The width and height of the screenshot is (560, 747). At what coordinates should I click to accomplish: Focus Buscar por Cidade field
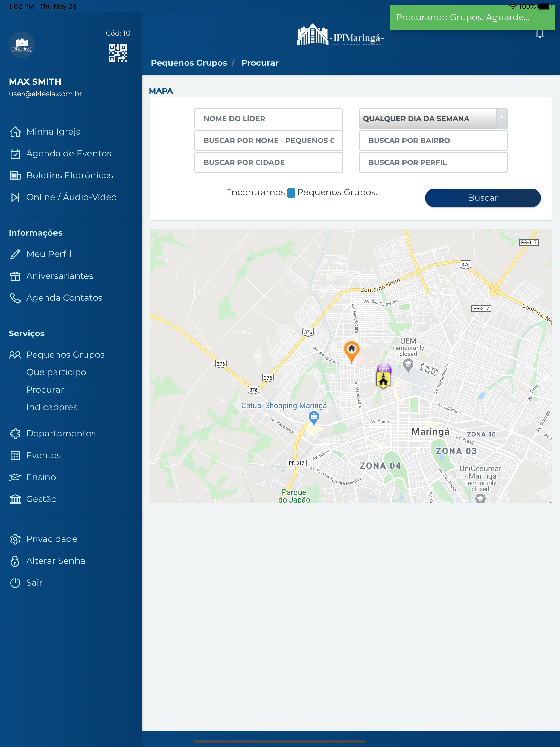pyautogui.click(x=269, y=162)
